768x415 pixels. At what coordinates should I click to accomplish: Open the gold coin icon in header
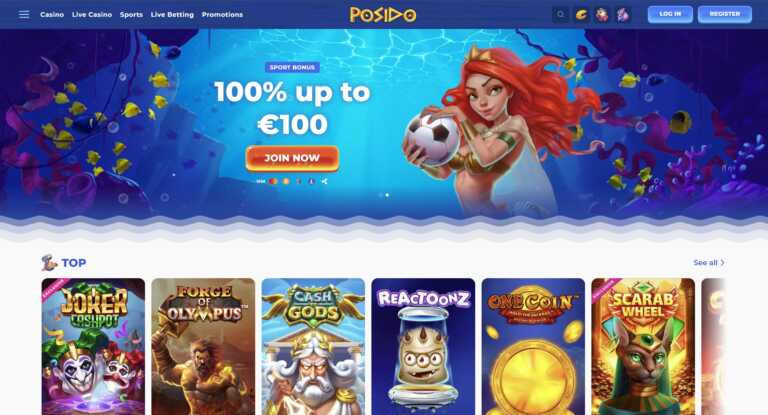point(581,15)
